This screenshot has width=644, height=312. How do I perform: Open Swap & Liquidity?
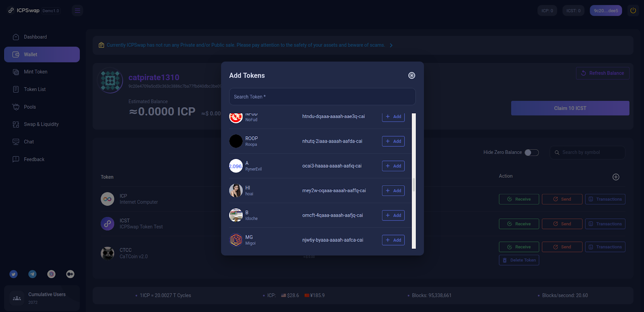(x=42, y=124)
